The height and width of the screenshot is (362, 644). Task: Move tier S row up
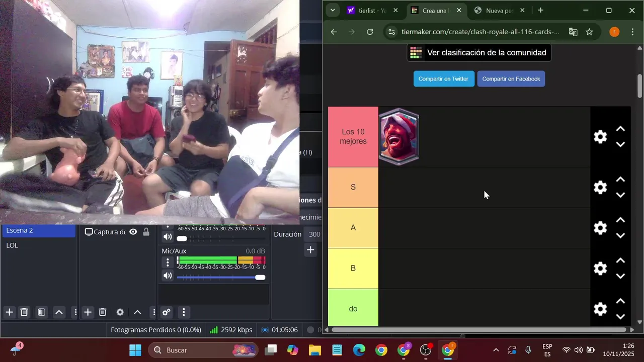[620, 179]
